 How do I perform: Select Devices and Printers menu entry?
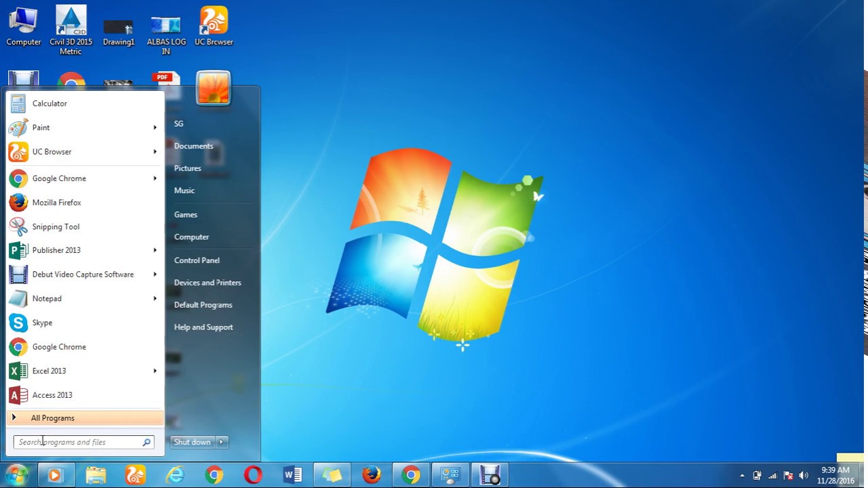click(208, 283)
